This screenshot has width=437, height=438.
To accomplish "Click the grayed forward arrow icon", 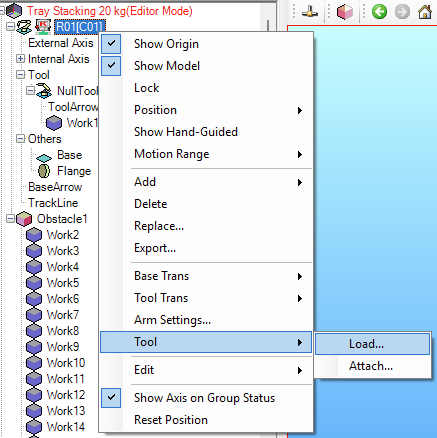I will pos(402,12).
